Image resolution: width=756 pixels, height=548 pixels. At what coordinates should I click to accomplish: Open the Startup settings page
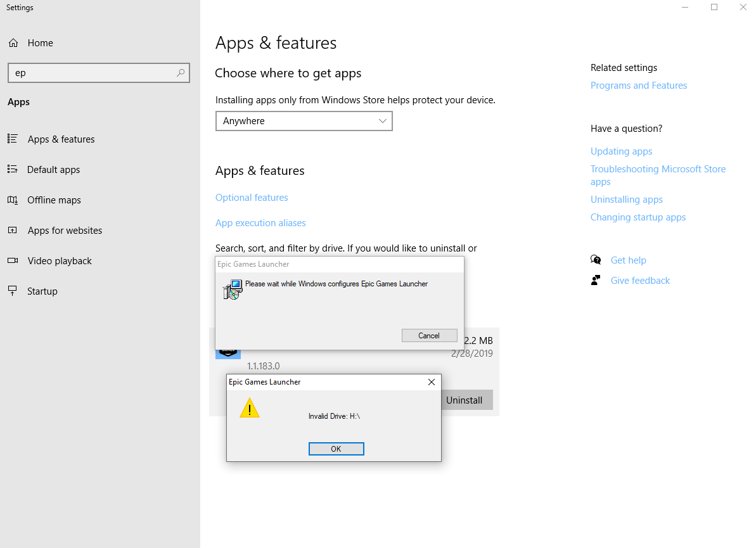click(42, 291)
